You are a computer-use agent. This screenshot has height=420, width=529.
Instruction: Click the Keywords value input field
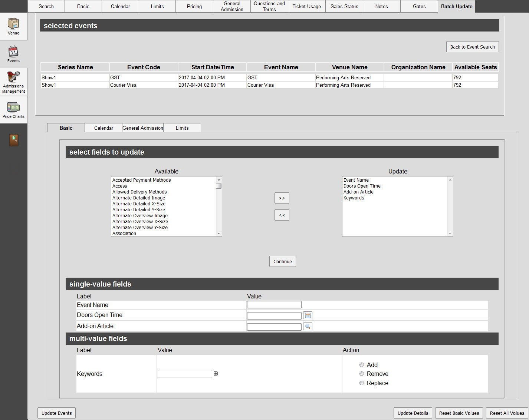pos(185,374)
